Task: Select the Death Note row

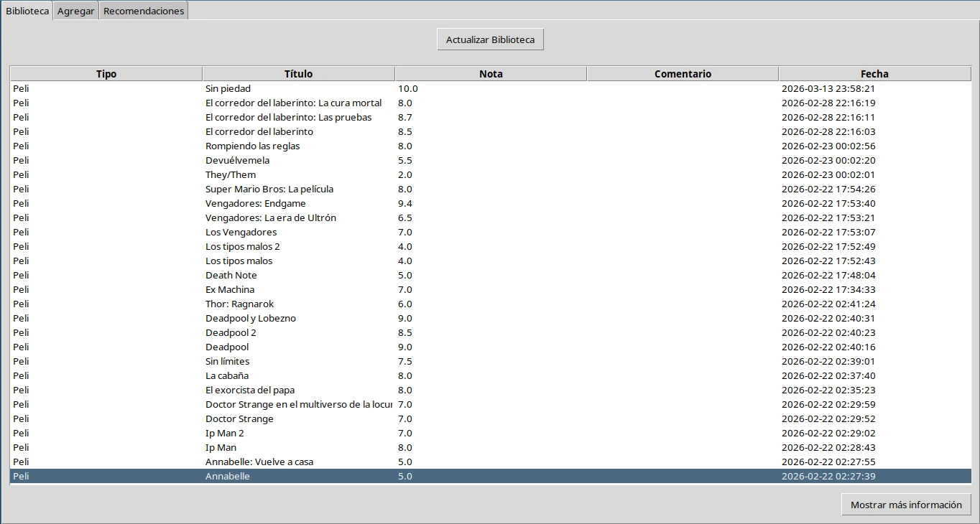Action: click(231, 276)
